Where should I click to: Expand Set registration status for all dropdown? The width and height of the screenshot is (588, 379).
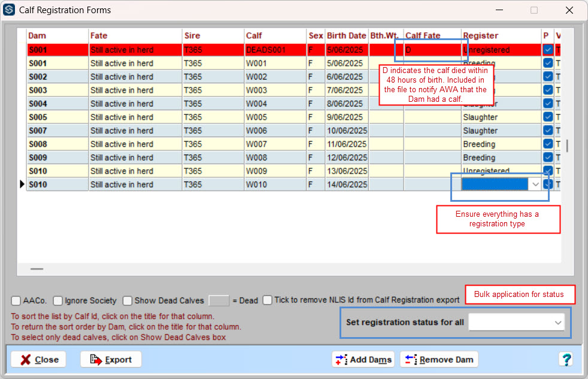click(558, 322)
